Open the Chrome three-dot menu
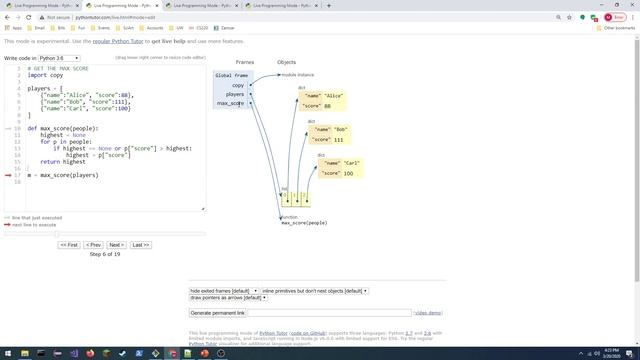The height and width of the screenshot is (360, 640). point(633,18)
